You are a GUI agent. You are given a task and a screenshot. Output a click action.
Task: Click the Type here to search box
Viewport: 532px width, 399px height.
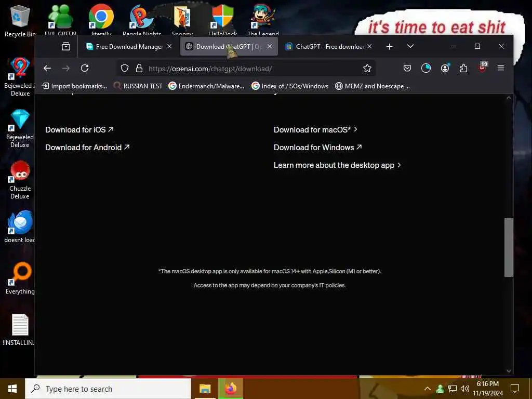108,389
